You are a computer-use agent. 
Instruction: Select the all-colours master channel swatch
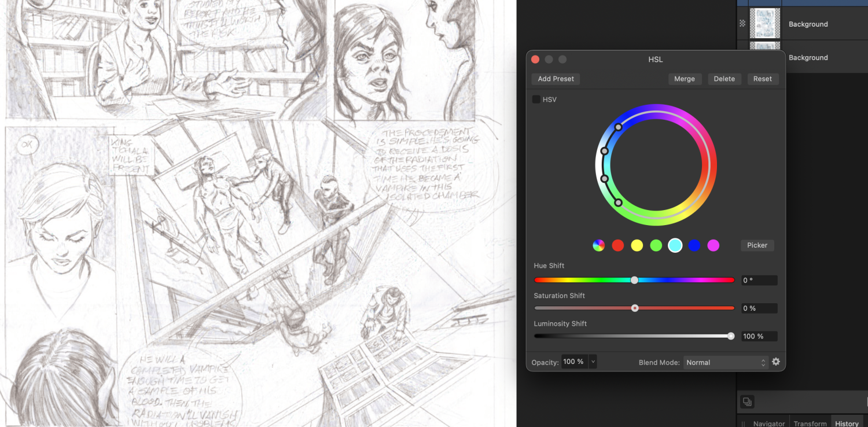tap(599, 245)
